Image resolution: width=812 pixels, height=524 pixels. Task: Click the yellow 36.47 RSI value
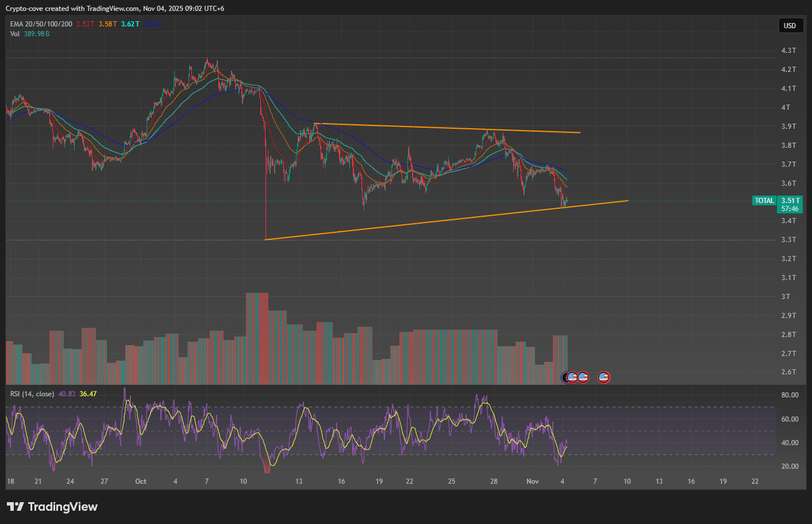88,394
